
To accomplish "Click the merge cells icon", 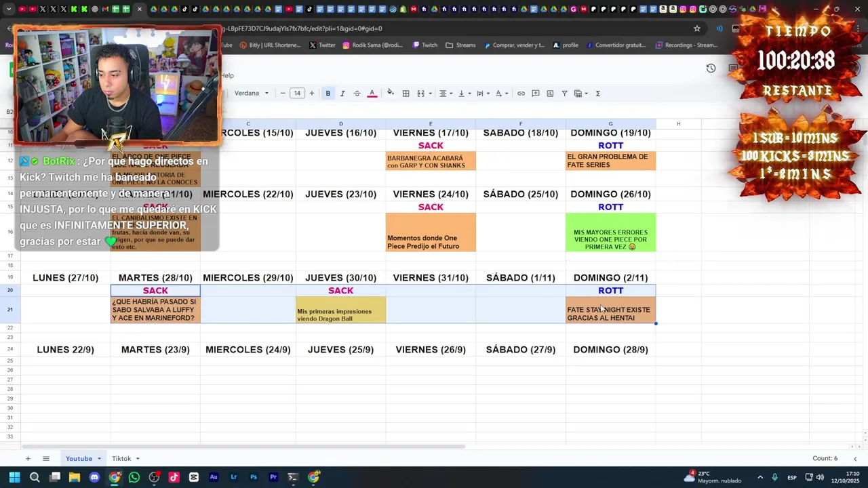I will [420, 94].
